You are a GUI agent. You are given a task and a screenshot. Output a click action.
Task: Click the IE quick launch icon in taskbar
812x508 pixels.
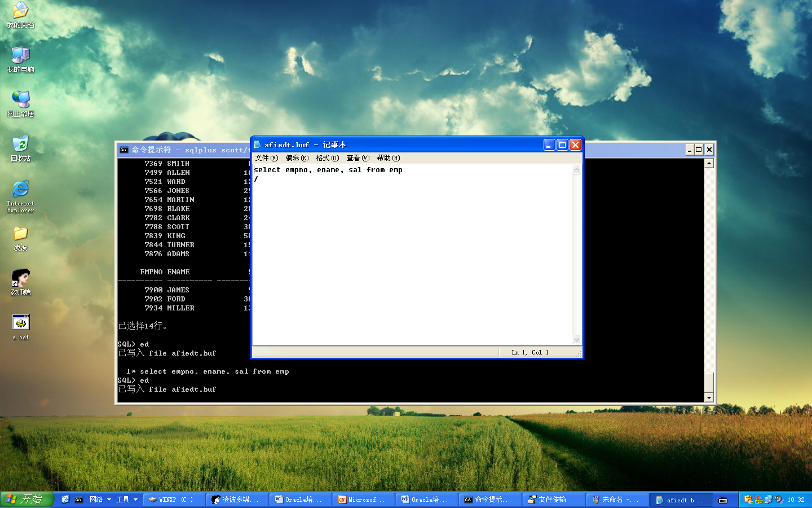click(65, 500)
